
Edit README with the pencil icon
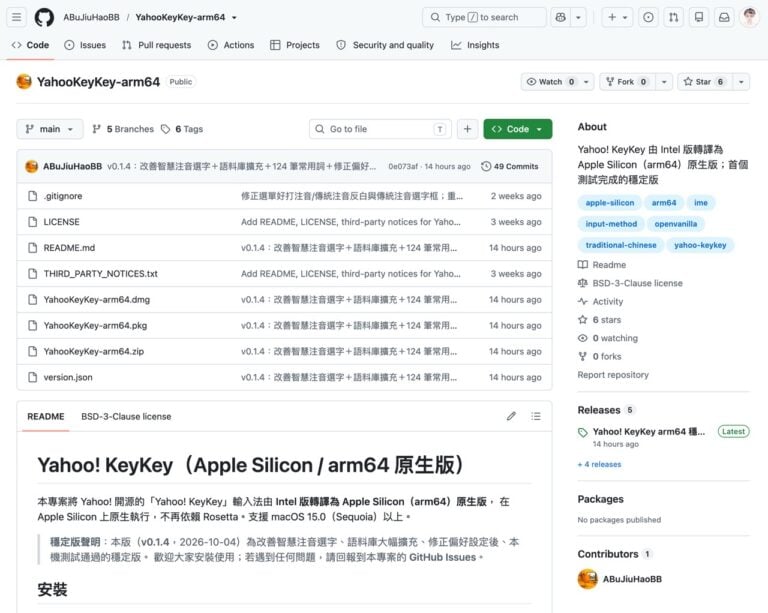coord(511,416)
